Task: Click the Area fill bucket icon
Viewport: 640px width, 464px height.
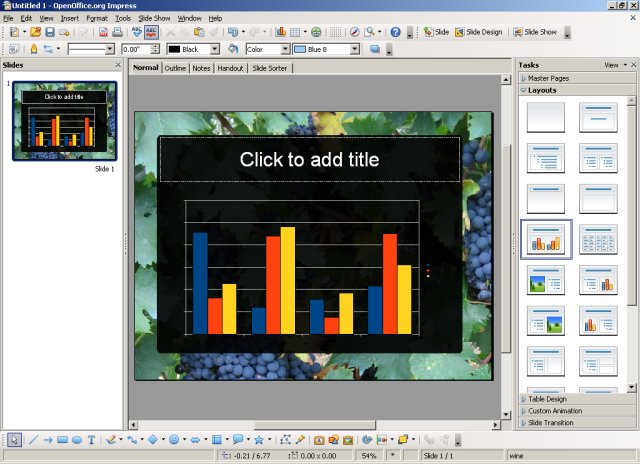Action: (233, 49)
